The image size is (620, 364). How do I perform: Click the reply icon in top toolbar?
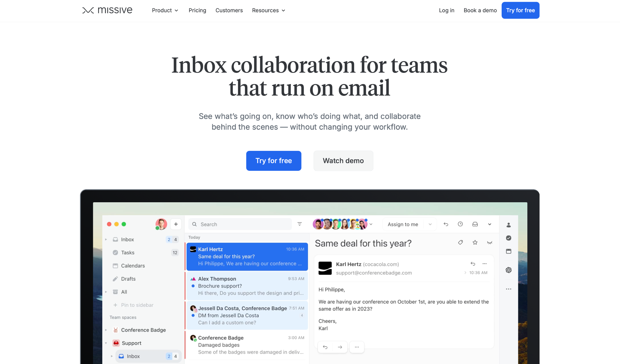tap(446, 224)
